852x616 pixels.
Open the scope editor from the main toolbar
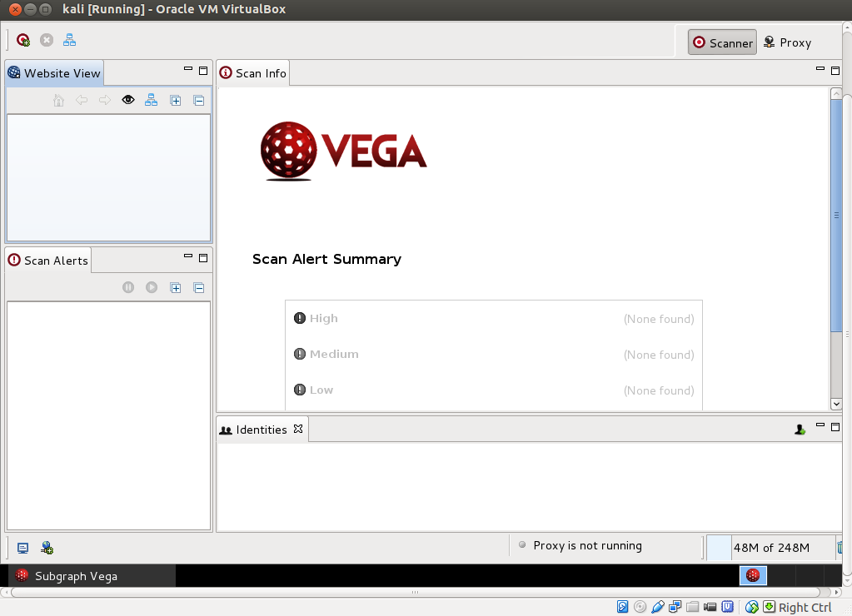pyautogui.click(x=69, y=39)
